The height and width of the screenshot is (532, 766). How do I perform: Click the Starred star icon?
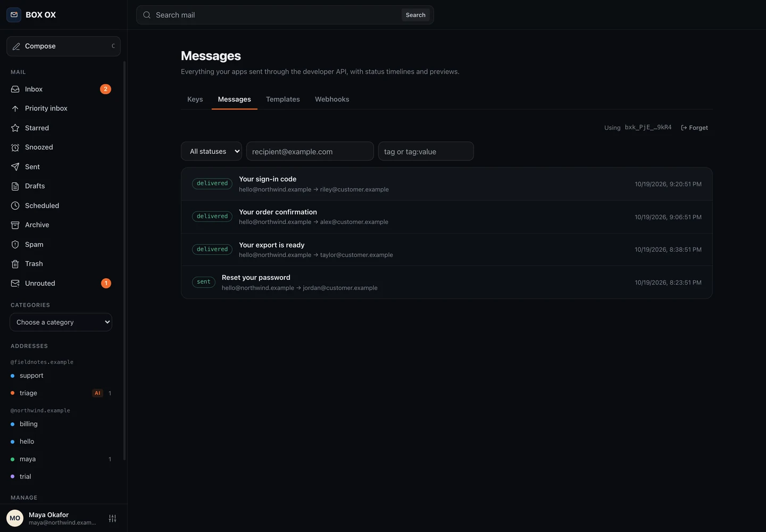[x=15, y=128]
